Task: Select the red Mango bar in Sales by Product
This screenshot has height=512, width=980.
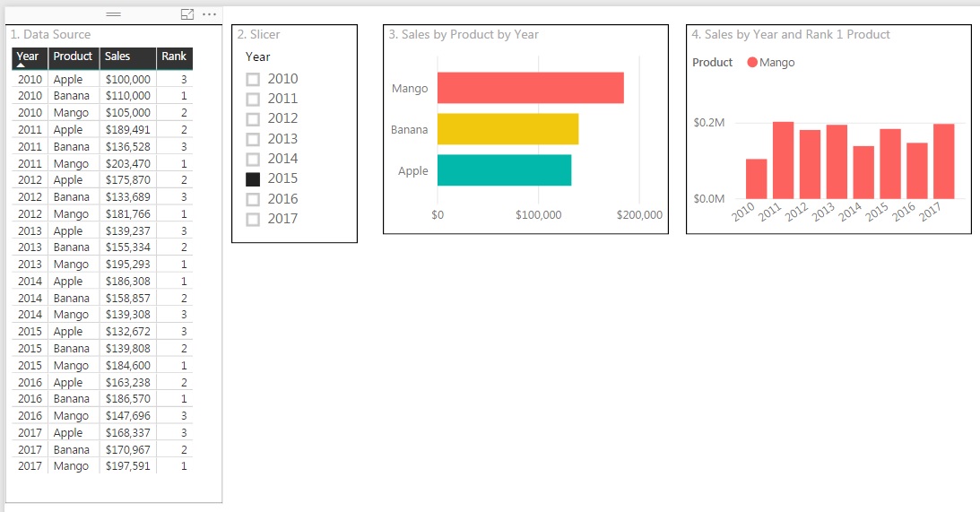Action: [x=530, y=88]
